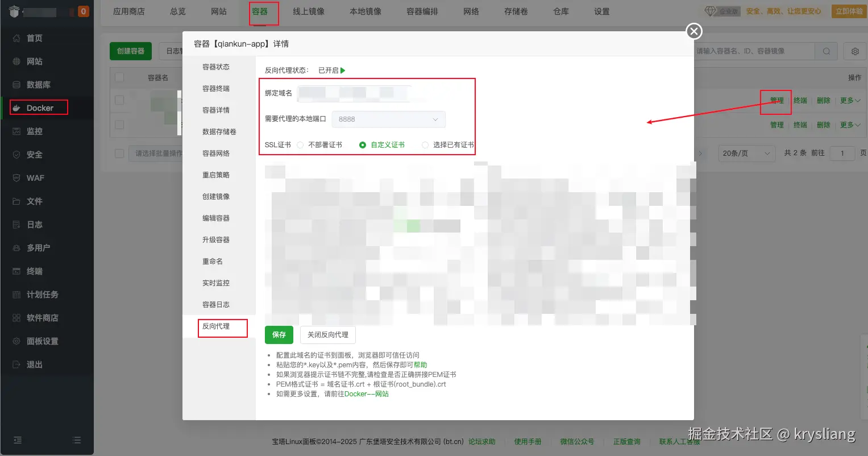Screen dimensions: 868x456
Task: Click the folder icon beside 文件
Action: click(x=16, y=201)
